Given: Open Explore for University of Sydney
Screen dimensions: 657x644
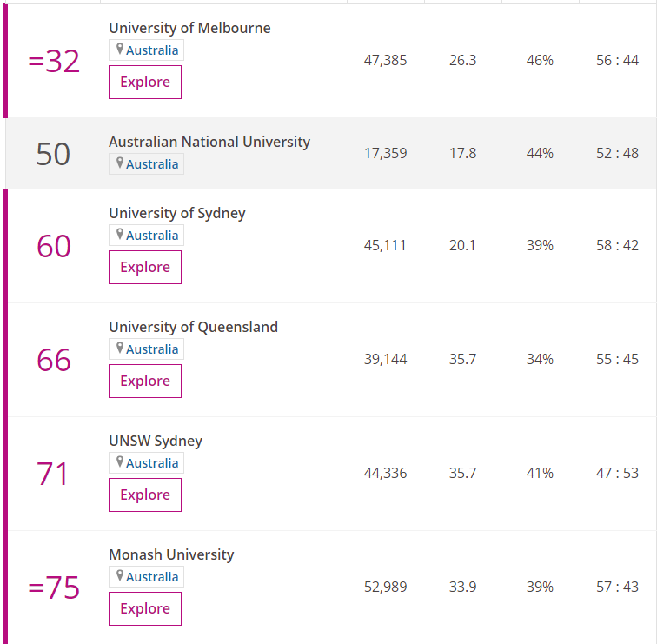Looking at the screenshot, I should [145, 267].
